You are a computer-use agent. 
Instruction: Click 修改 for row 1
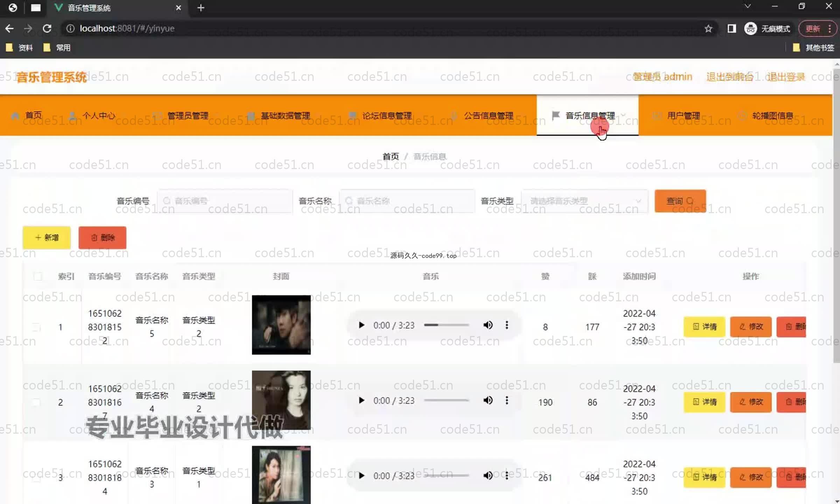coord(751,327)
